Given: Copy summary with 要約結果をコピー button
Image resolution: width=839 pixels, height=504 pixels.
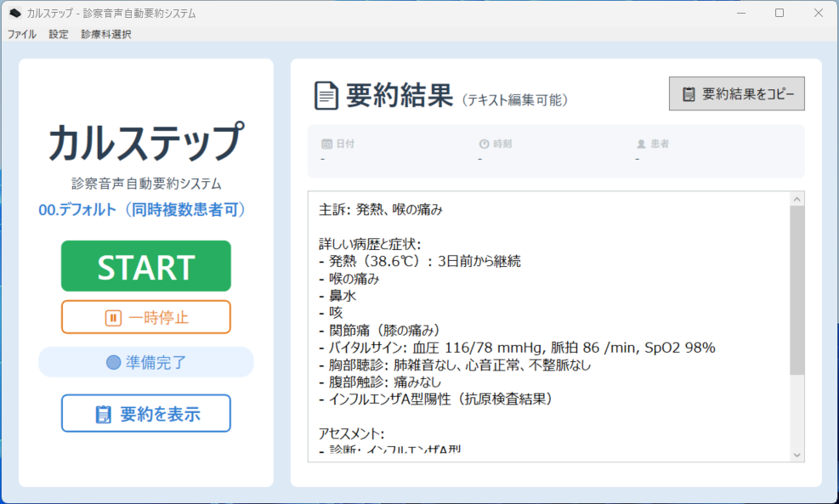Looking at the screenshot, I should (737, 94).
